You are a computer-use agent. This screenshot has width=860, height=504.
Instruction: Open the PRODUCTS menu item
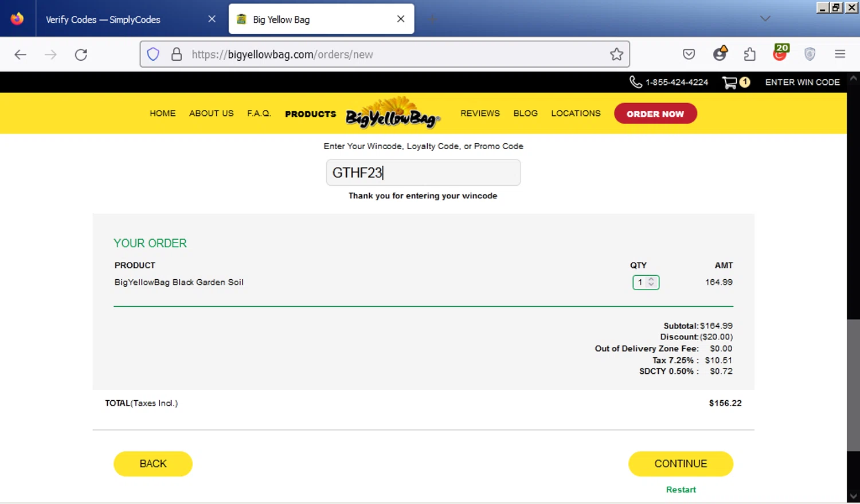point(311,114)
